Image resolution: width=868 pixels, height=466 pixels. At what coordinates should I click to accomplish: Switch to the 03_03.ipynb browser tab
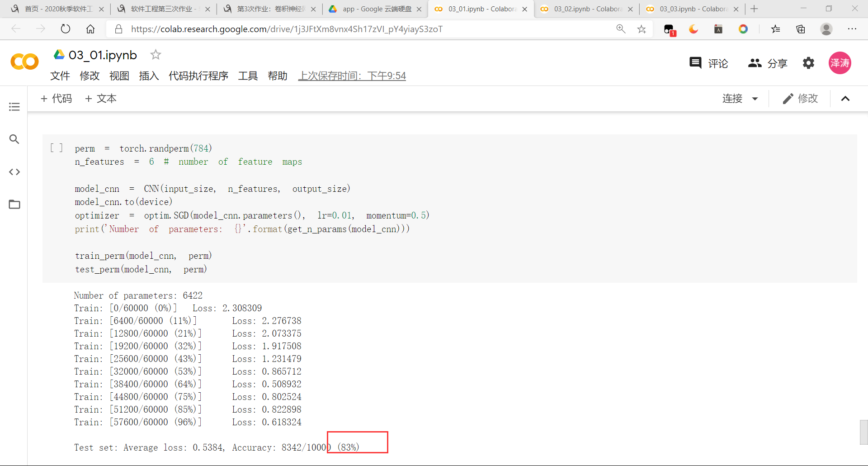tap(693, 9)
